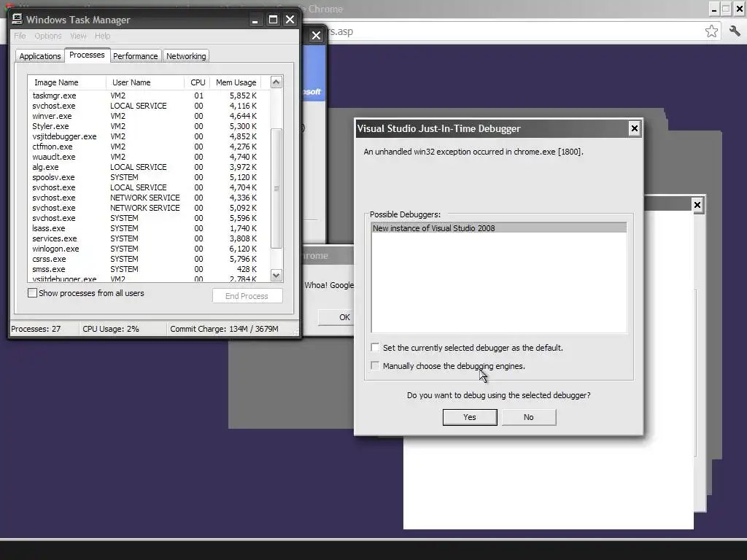Select svchost.exe using 5,596 K
The width and height of the screenshot is (747, 560).
(x=149, y=218)
